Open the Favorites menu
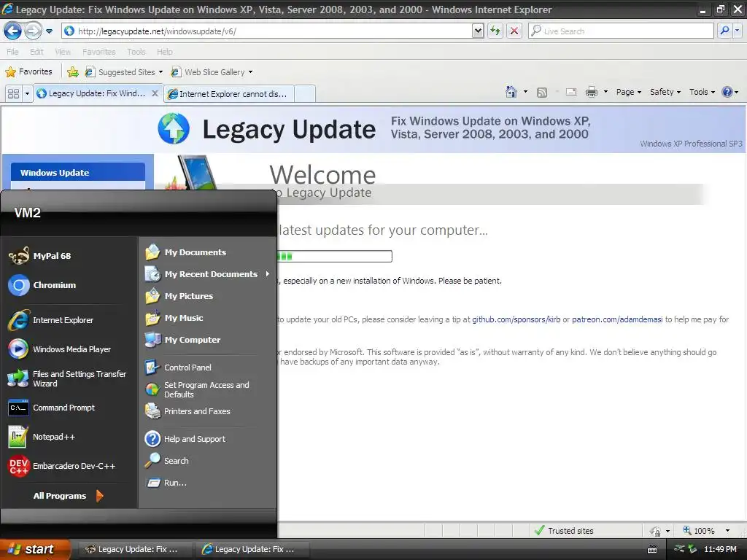The image size is (747, 560). [98, 52]
